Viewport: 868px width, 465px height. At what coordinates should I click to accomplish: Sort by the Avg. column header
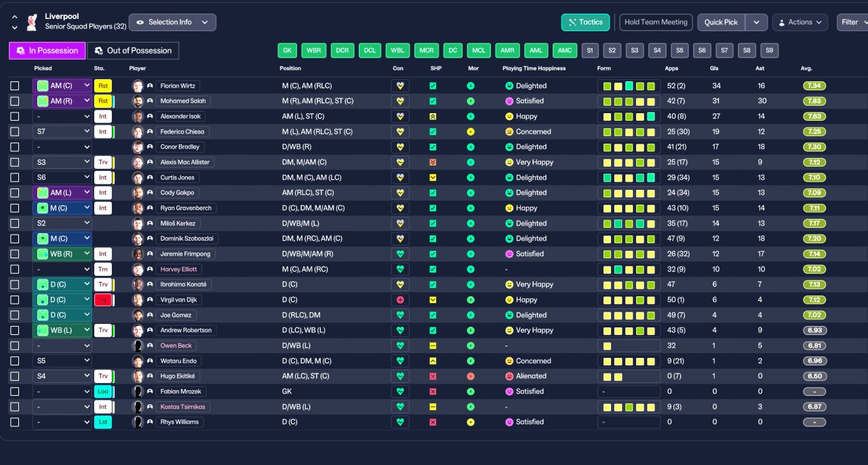click(x=806, y=68)
